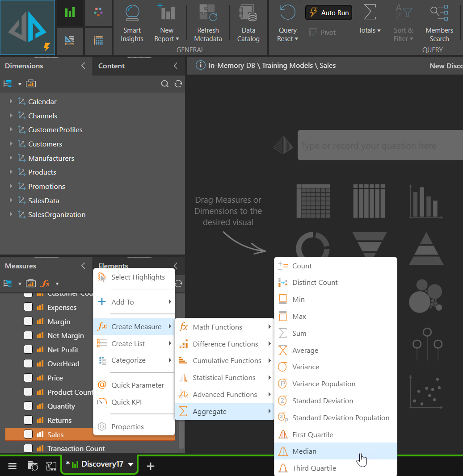Click the Refresh Metadata icon
Screen dimensions: 463x476
click(208, 13)
